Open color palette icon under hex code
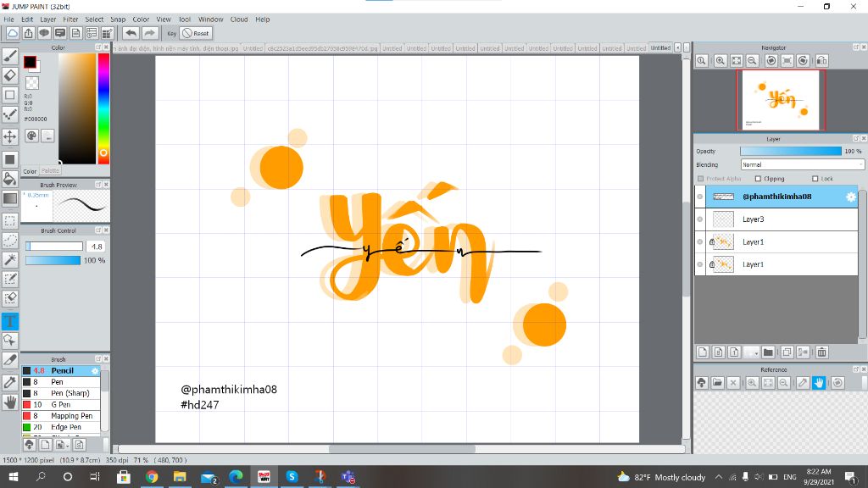868x488 pixels. (x=31, y=136)
